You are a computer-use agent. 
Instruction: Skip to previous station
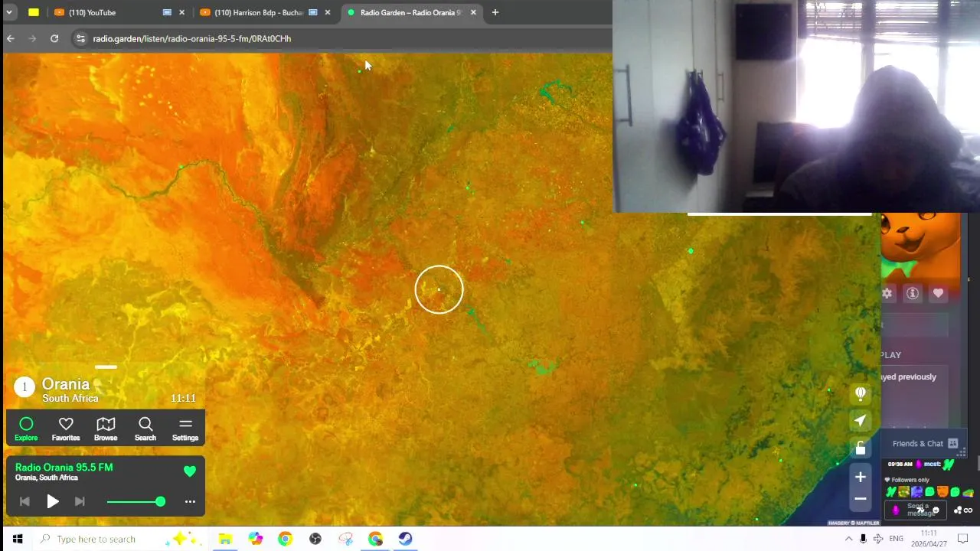click(24, 501)
